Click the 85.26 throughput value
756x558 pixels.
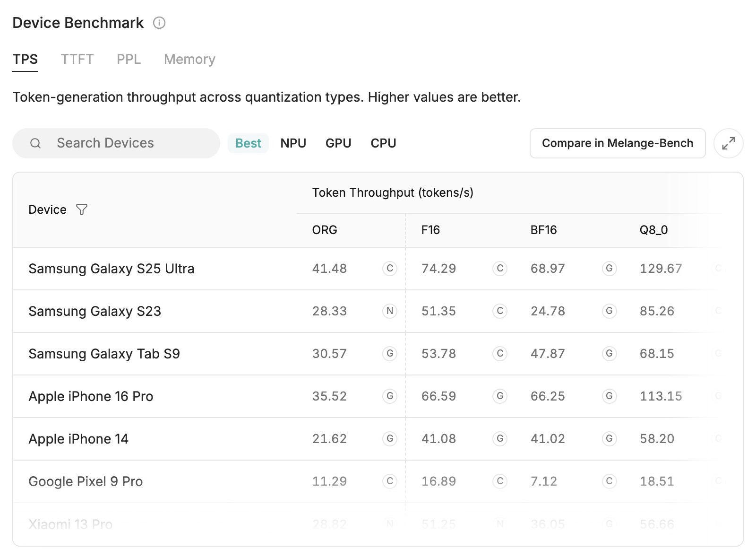[657, 311]
